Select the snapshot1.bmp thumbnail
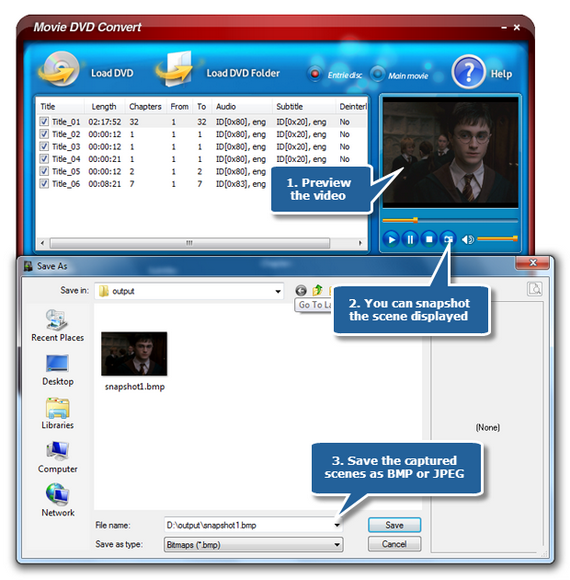Image resolution: width=570 pixels, height=580 pixels. pyautogui.click(x=134, y=354)
